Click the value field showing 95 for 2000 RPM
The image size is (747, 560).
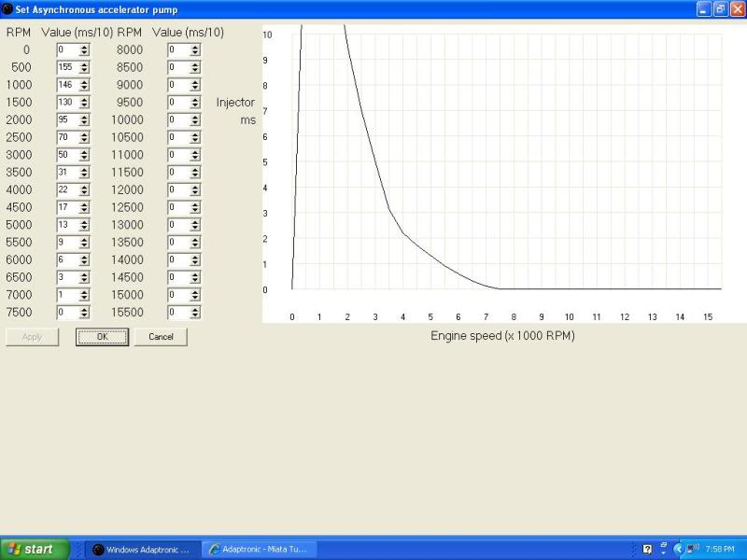[x=67, y=119]
